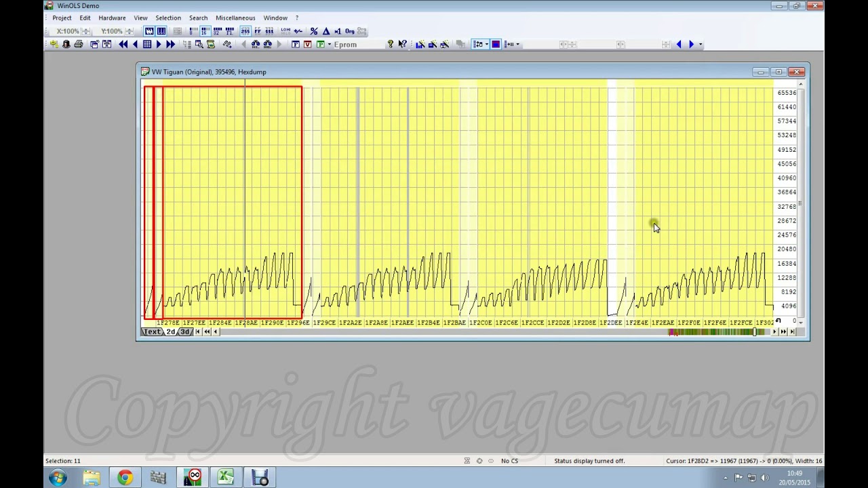Viewport: 868px width, 488px height.
Task: Adjust the X:100% zoom stepper
Action: pyautogui.click(x=86, y=31)
